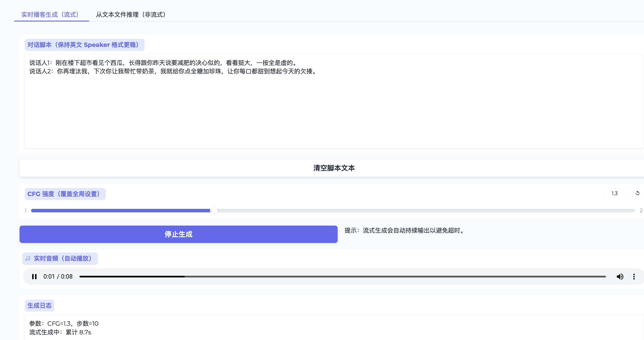Click inside the dialogue script text area
644x340 pixels.
click(x=334, y=101)
